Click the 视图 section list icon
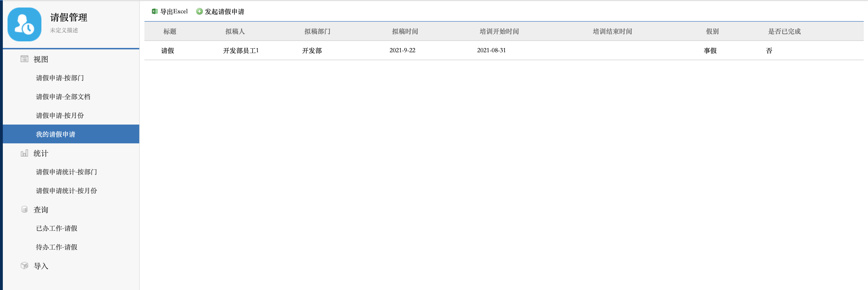Image resolution: width=868 pixels, height=290 pixels. click(24, 59)
